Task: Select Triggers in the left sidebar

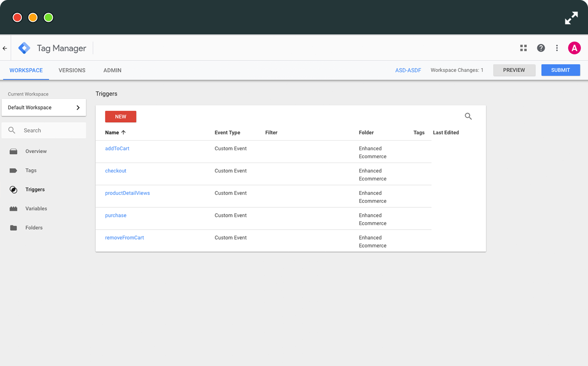Action: [35, 189]
